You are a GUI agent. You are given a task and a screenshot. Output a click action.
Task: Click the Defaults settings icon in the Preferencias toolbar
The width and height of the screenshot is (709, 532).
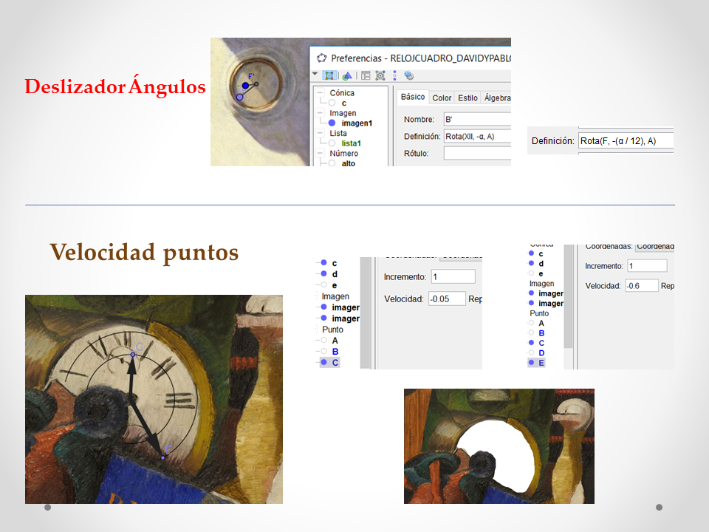tap(380, 75)
